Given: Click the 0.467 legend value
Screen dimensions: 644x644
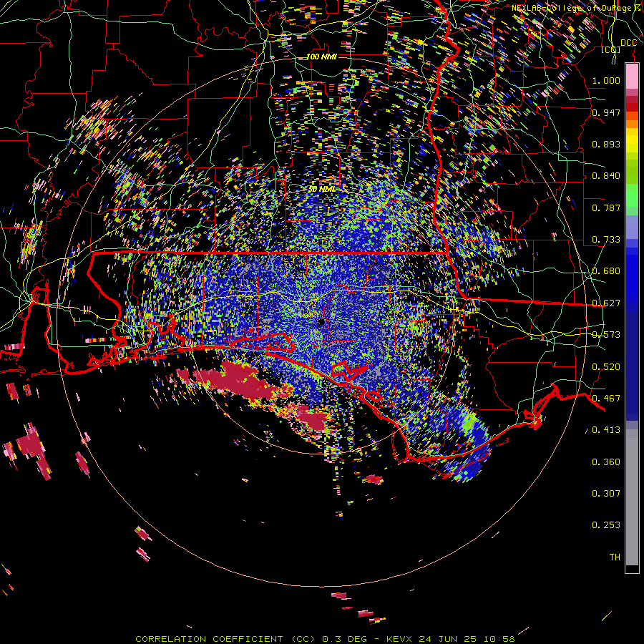Looking at the screenshot, I should [606, 399].
